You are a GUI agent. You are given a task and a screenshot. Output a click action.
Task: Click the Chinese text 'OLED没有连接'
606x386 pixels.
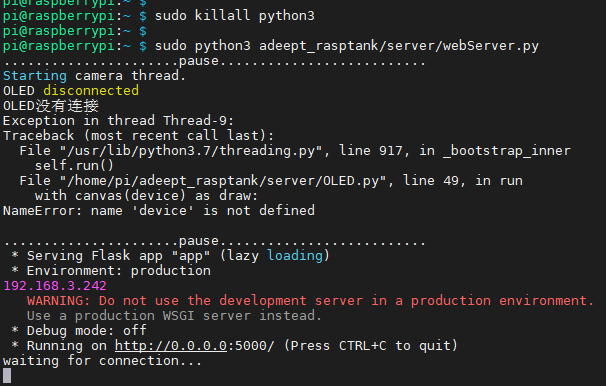point(51,105)
